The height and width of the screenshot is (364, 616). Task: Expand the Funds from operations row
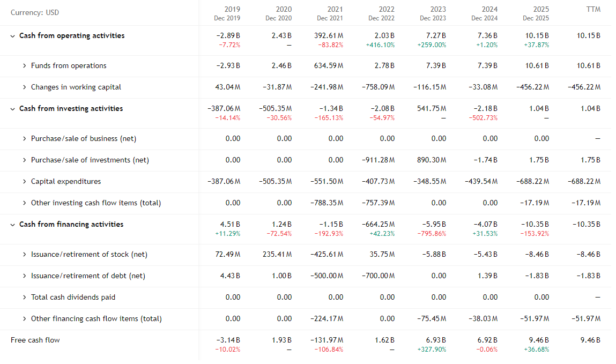(25, 66)
